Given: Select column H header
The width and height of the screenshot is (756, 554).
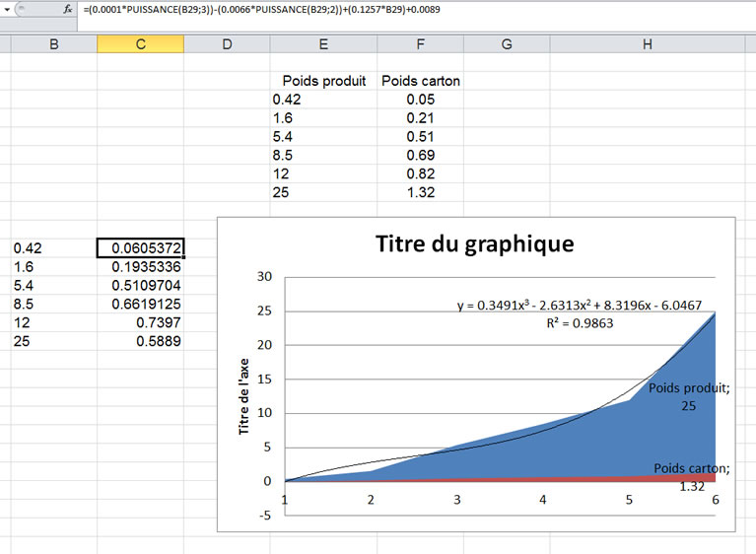Looking at the screenshot, I should point(648,44).
